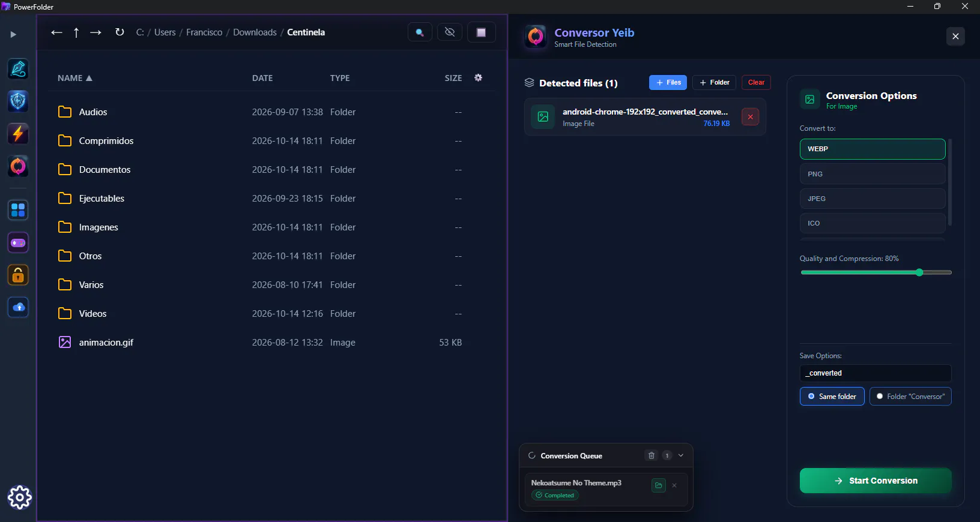Click the search magnifier button
Image resolution: width=980 pixels, height=522 pixels.
[x=420, y=32]
